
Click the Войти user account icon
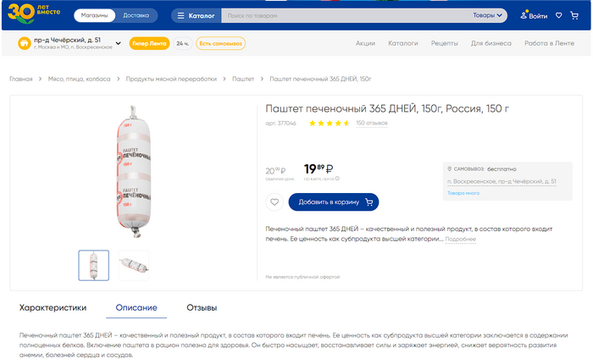[x=524, y=15]
